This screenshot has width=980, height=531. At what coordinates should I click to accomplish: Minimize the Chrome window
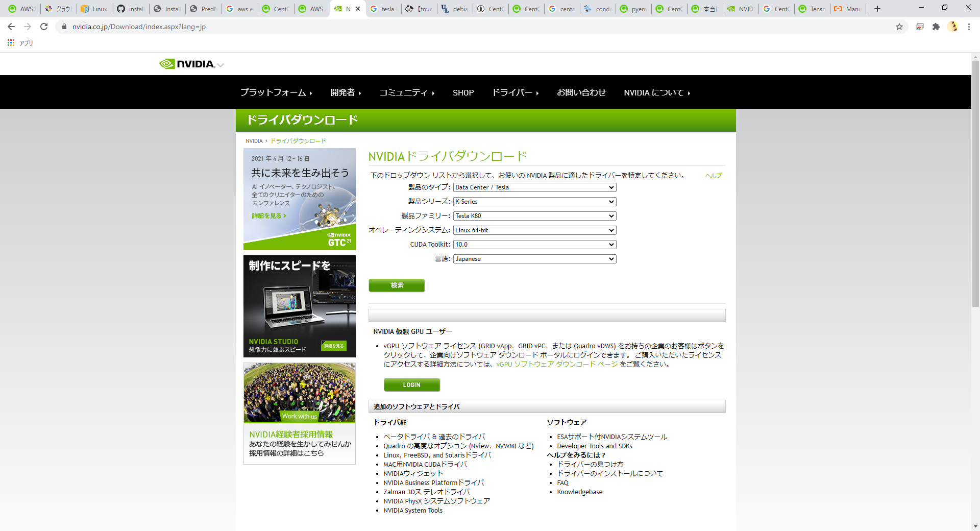921,8
